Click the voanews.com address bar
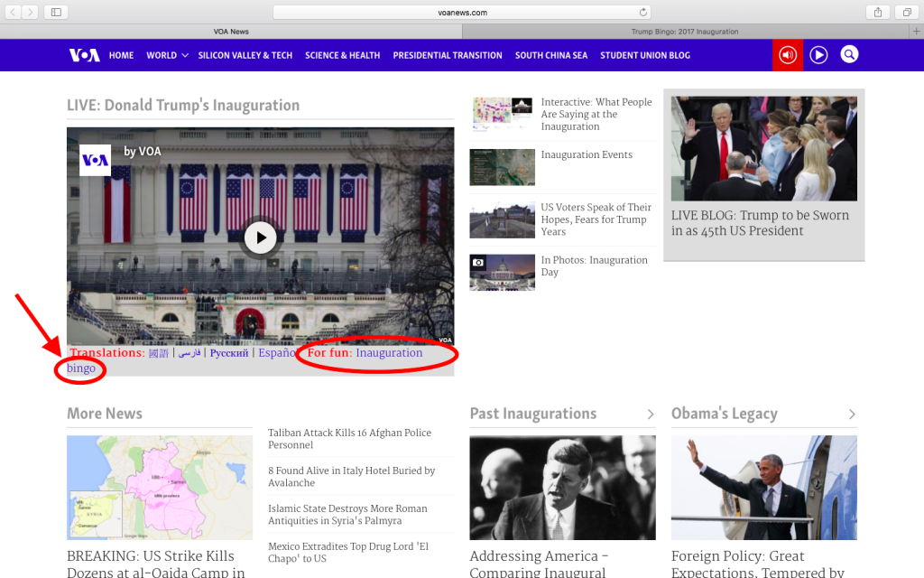 [x=462, y=12]
